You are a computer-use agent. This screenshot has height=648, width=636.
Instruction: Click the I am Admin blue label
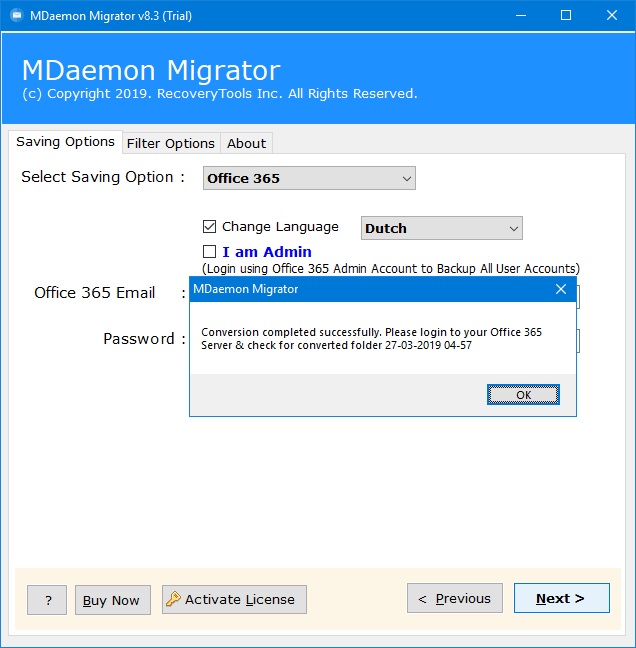pos(267,252)
